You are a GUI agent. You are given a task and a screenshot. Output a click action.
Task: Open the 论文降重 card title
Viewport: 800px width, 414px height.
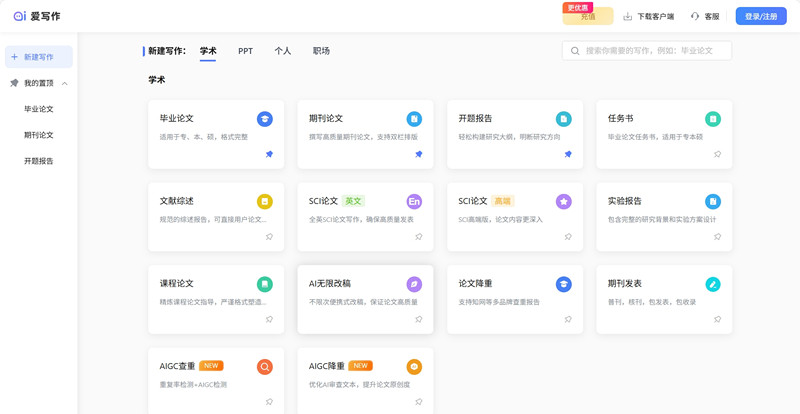[x=476, y=284]
